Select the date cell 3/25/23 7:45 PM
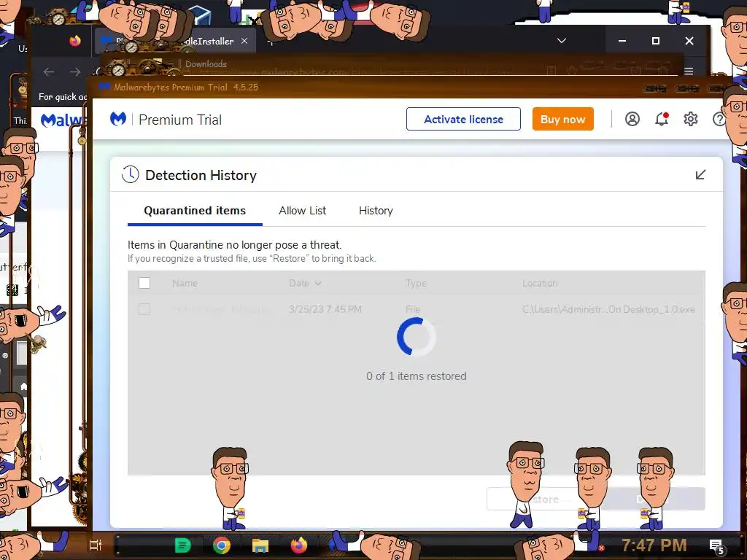 (x=325, y=309)
